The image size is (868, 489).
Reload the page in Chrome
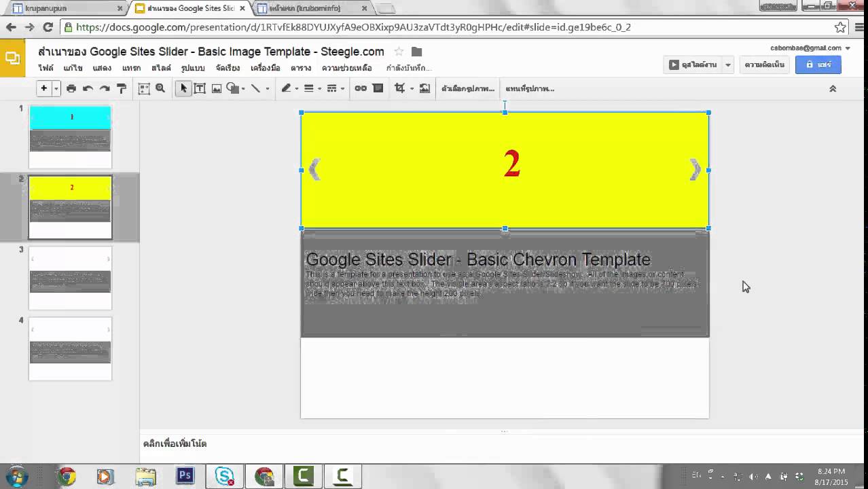pos(48,27)
